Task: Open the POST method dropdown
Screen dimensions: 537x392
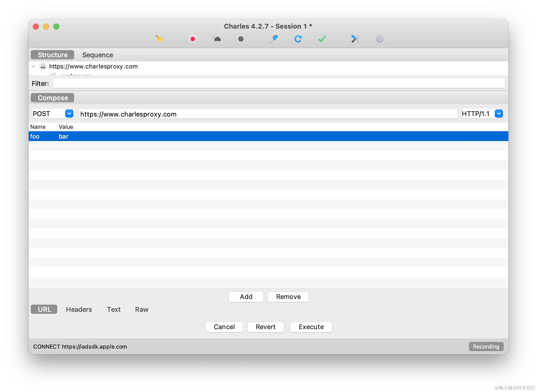Action: click(x=69, y=114)
